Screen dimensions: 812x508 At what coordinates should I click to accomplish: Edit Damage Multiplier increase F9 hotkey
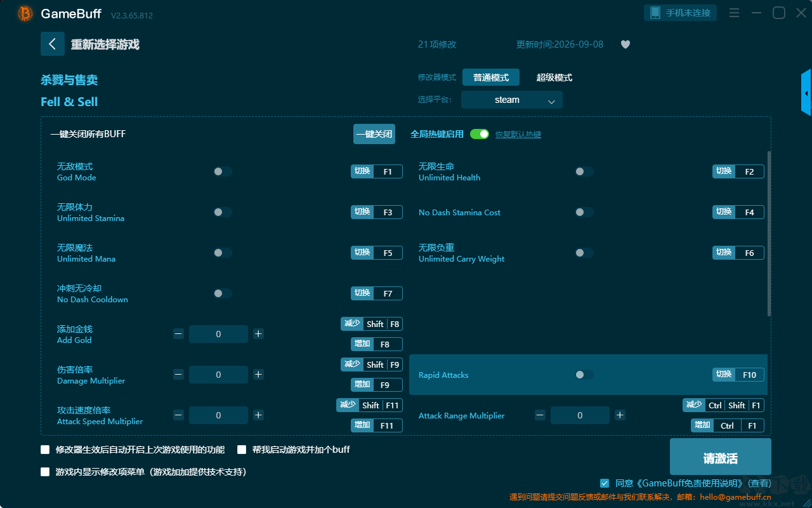coord(377,385)
